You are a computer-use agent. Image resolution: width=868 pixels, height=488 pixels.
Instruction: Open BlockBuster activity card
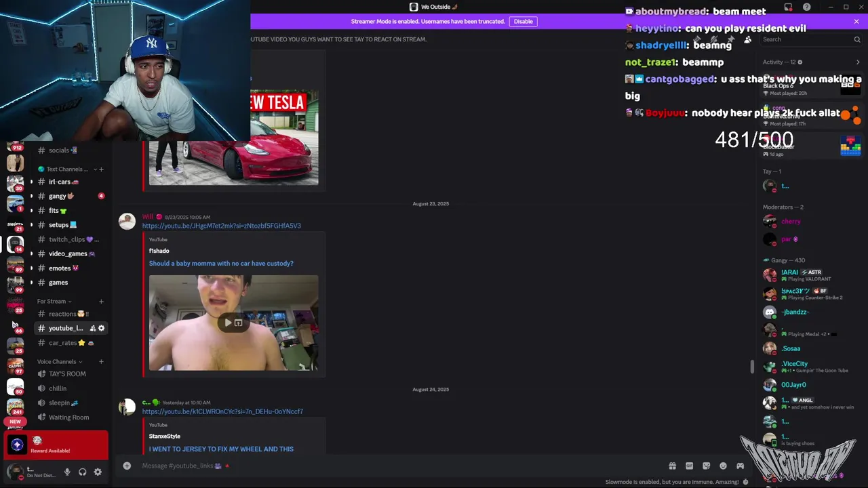coord(811,146)
